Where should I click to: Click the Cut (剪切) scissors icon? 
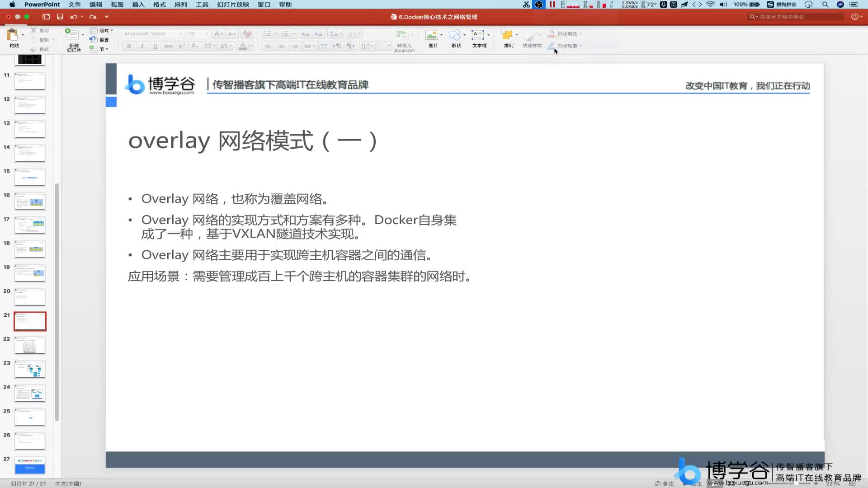[x=33, y=30]
